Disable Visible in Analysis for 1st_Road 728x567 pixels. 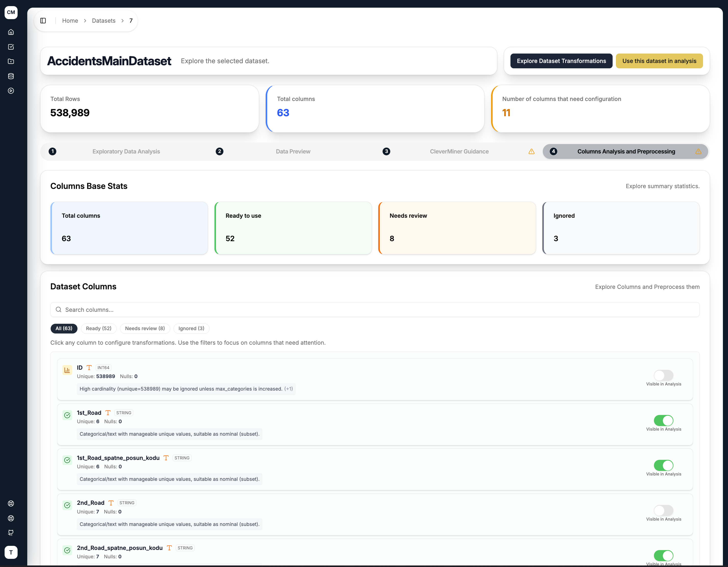(663, 420)
